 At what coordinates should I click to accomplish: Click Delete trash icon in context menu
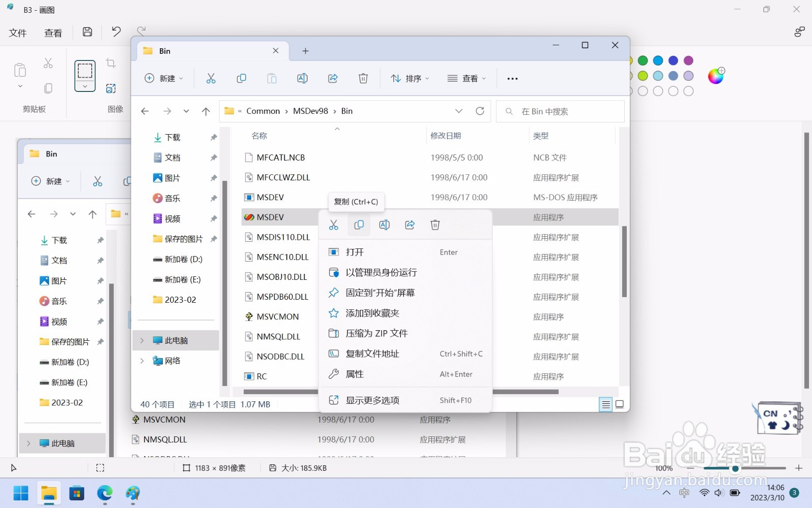[435, 225]
